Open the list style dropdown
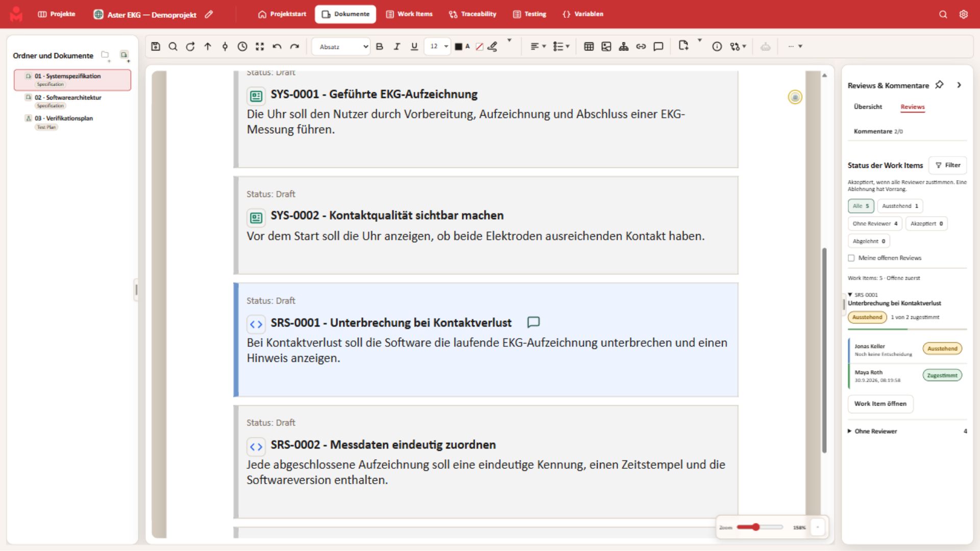The width and height of the screenshot is (980, 551). [x=561, y=46]
